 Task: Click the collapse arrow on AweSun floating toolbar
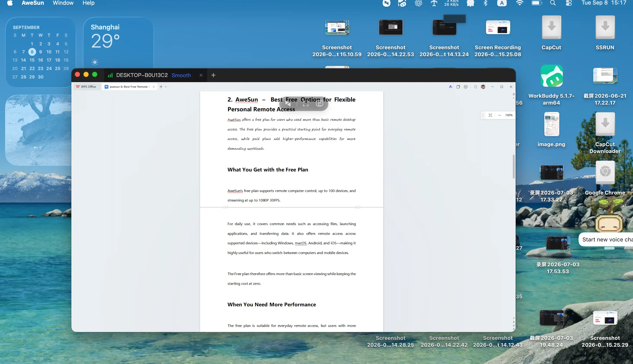point(288,103)
